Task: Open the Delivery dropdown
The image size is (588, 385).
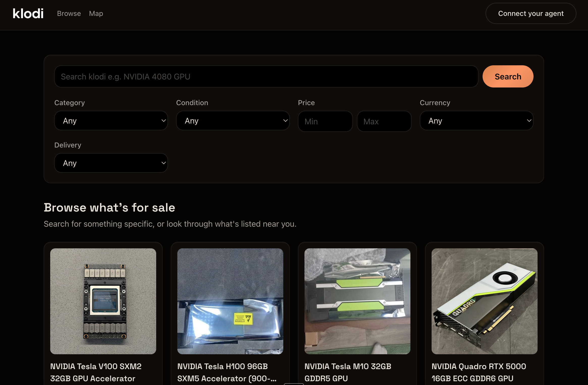Action: pyautogui.click(x=111, y=163)
